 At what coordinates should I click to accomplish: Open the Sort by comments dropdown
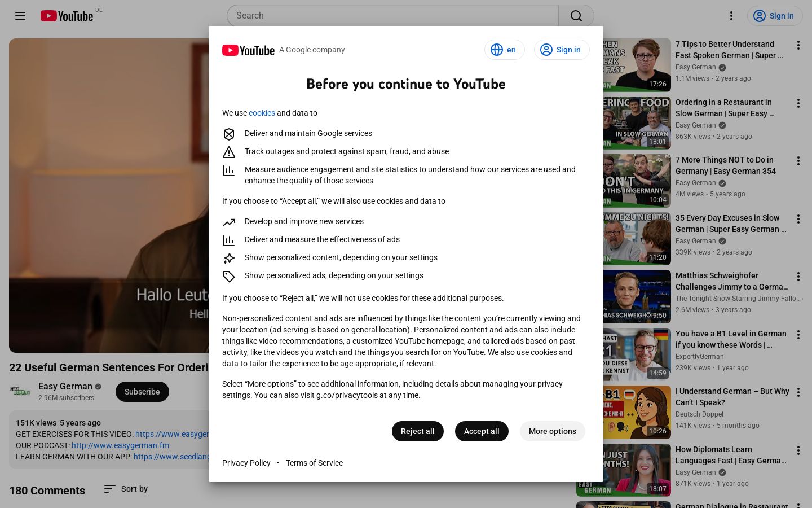point(126,489)
